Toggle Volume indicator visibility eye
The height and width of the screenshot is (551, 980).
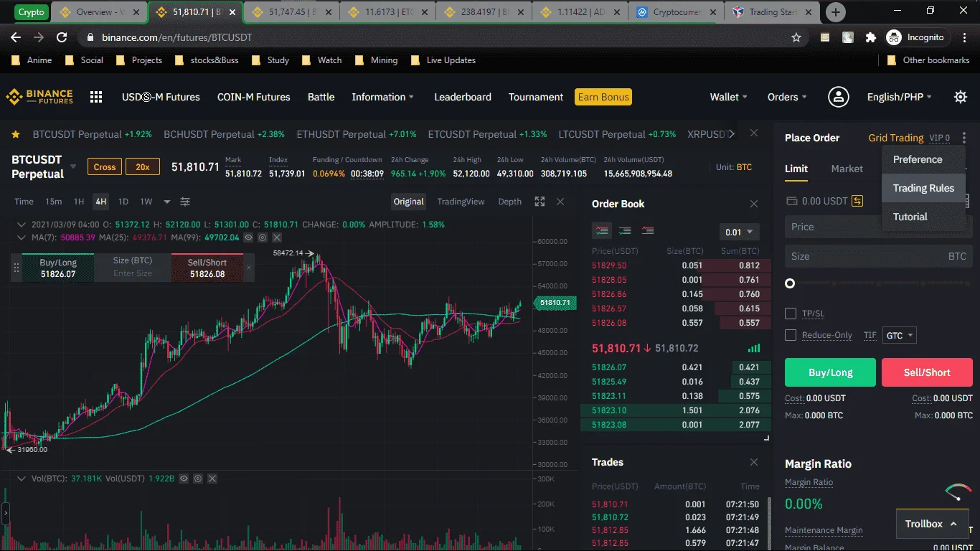tap(184, 478)
